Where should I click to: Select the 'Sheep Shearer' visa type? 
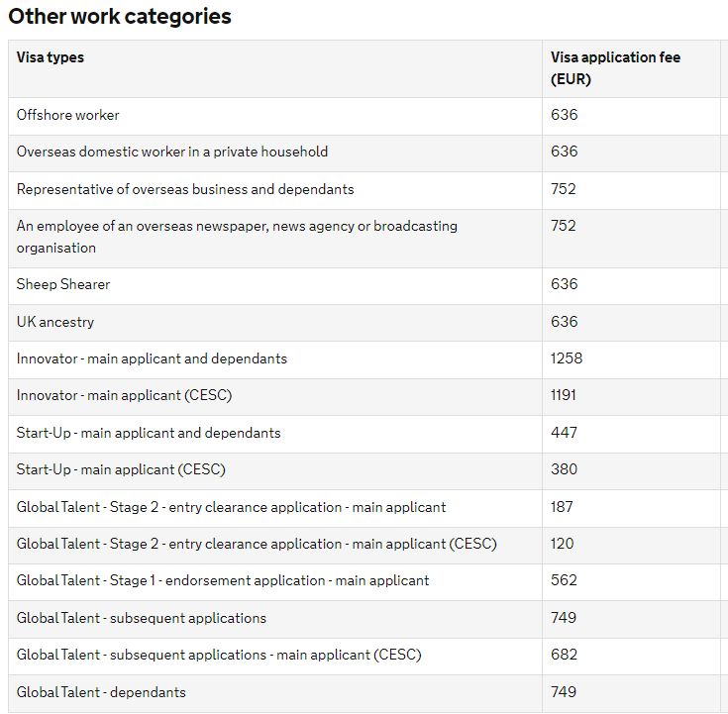[x=63, y=284]
